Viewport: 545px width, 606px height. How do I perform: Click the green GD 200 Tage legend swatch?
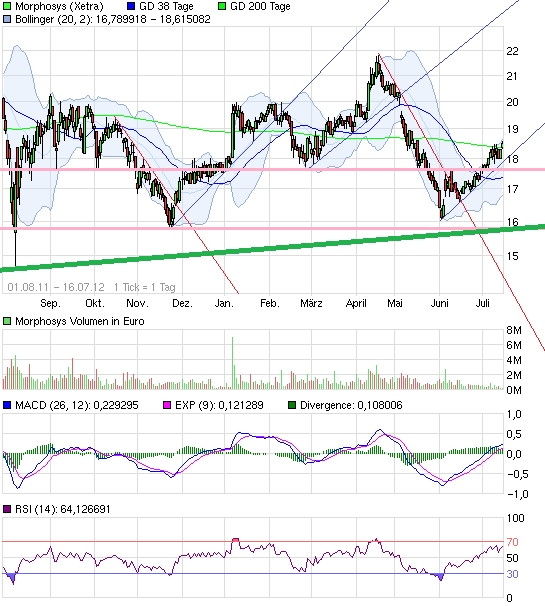222,6
